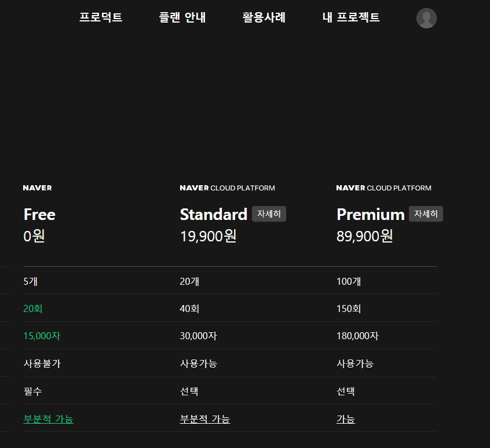
Task: Select the Standard plan title
Action: pyautogui.click(x=214, y=215)
